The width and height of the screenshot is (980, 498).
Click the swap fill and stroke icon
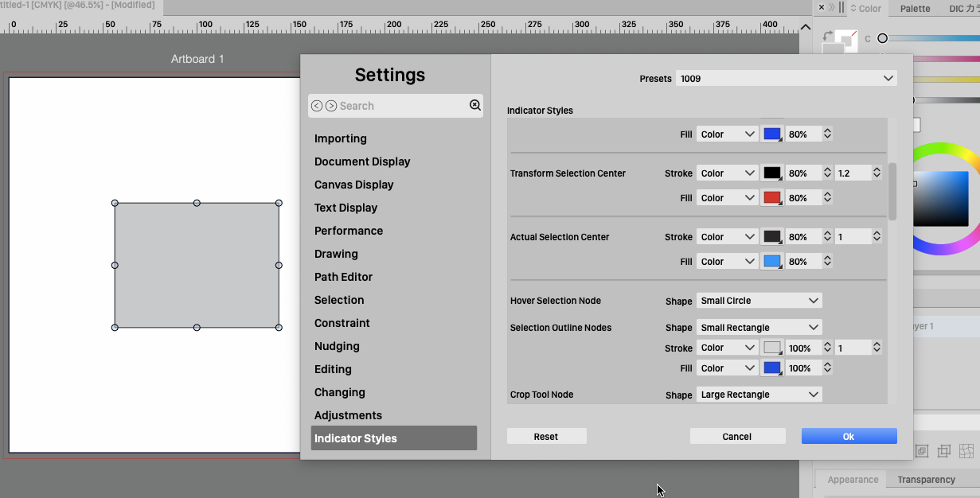coord(828,36)
